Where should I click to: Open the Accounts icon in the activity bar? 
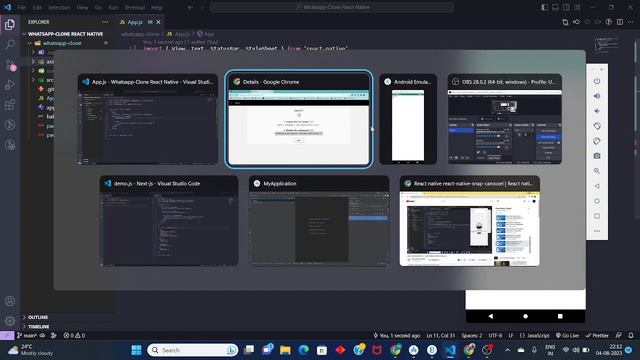[x=10, y=301]
